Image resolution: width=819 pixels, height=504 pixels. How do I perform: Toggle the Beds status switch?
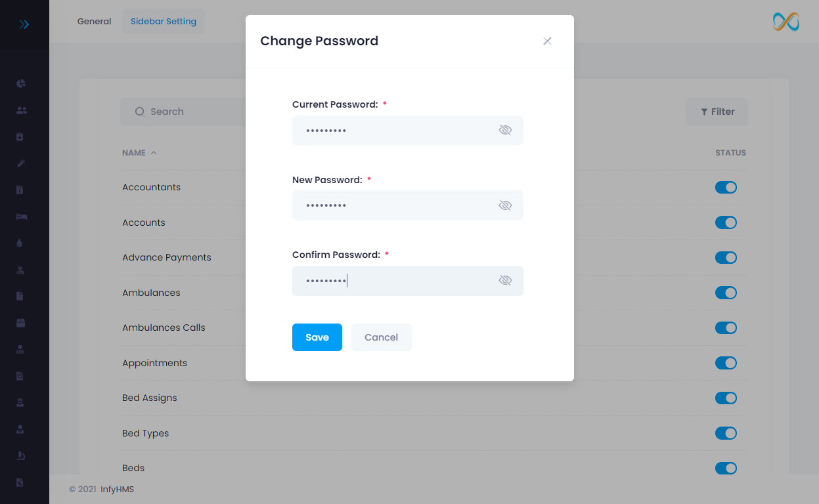point(726,468)
